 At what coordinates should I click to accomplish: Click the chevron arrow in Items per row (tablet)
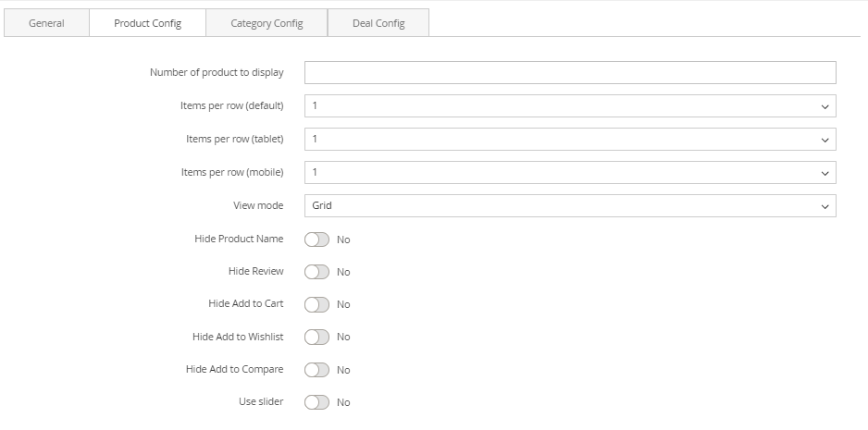coord(825,140)
